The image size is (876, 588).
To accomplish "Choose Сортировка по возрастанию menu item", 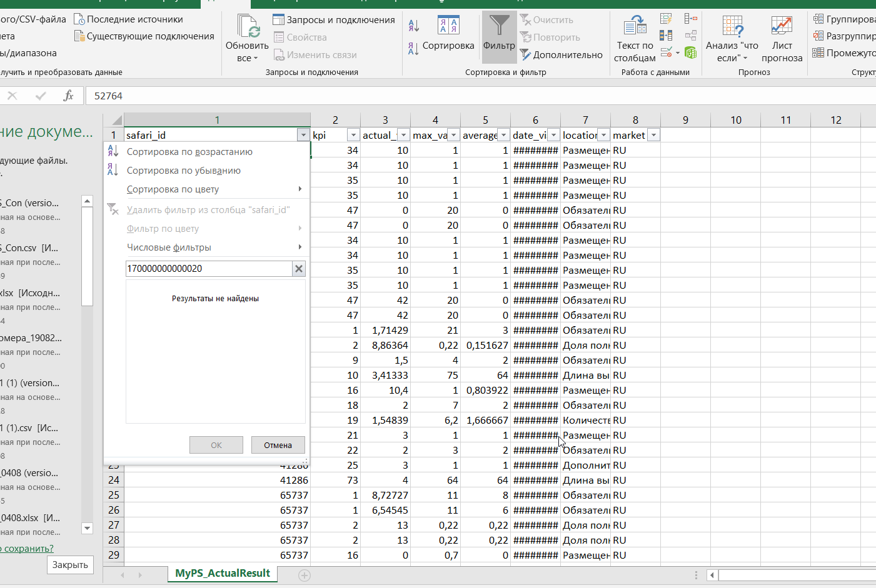I will [206, 152].
